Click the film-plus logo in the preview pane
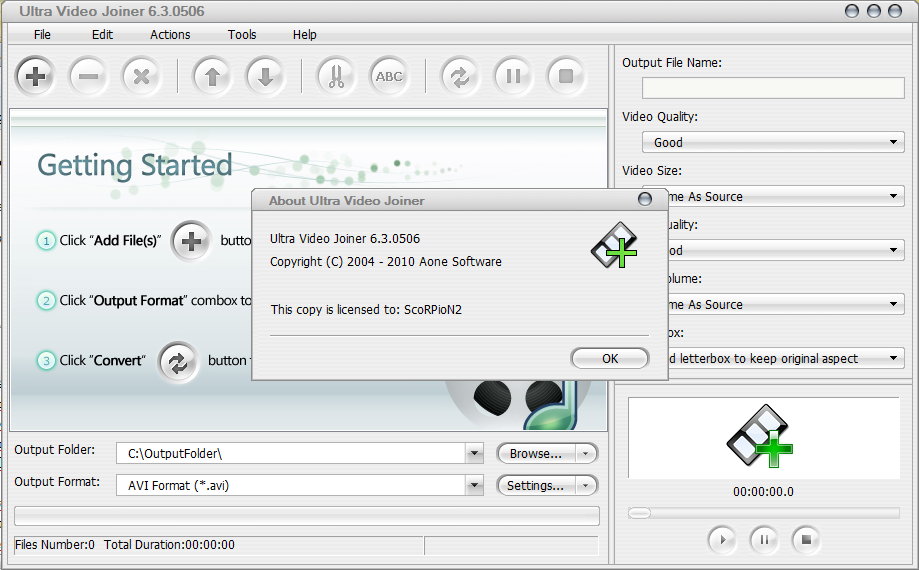 click(760, 436)
